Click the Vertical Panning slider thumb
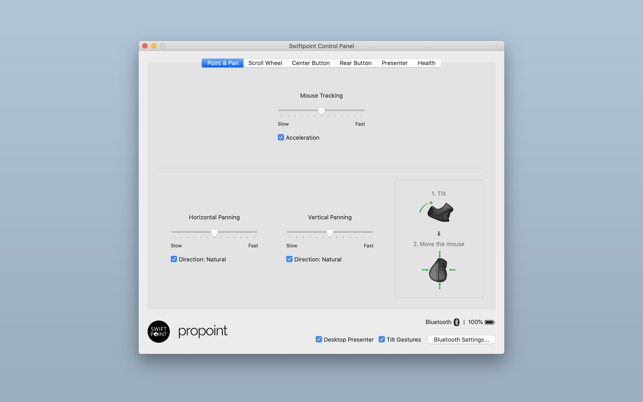 [330, 233]
